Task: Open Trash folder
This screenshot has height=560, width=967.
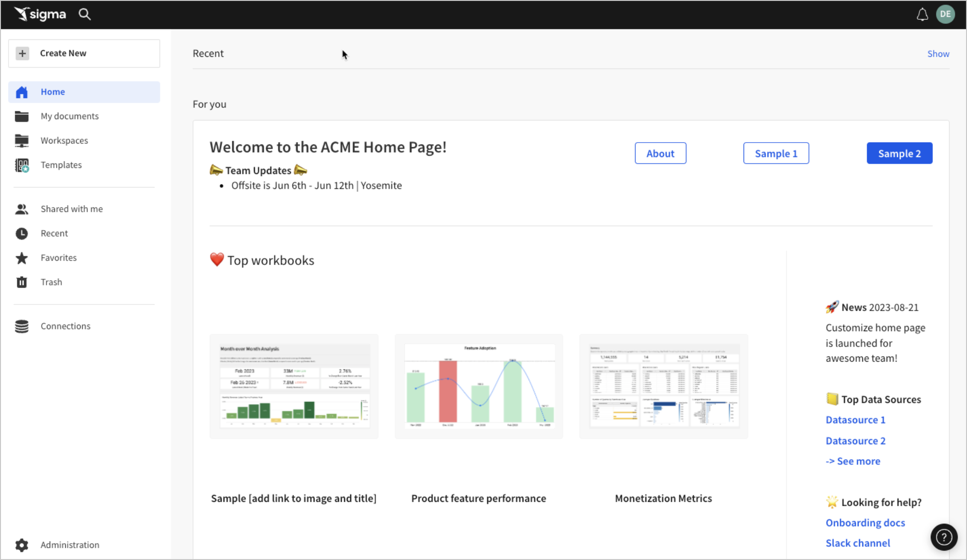Action: tap(51, 282)
